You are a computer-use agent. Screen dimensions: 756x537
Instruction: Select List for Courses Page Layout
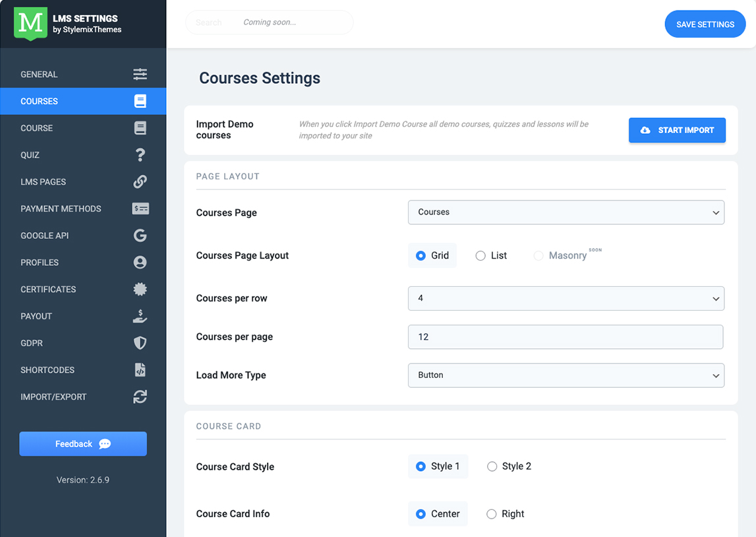coord(480,256)
